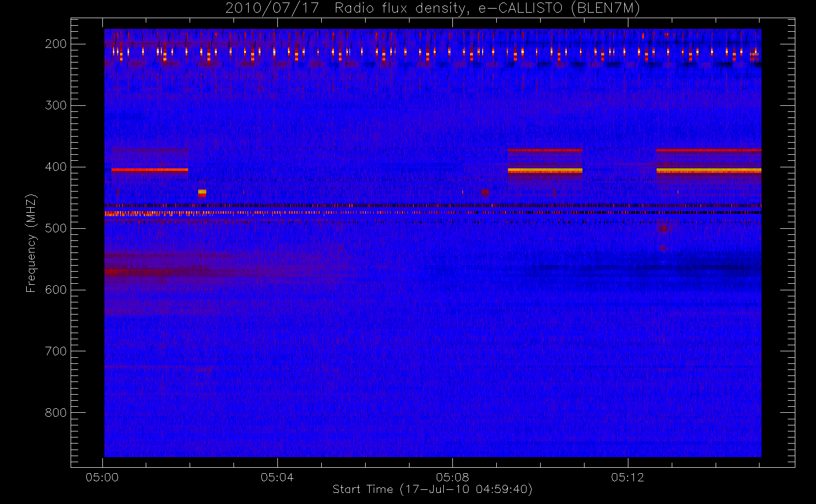Select the 300 frequency tick label
The height and width of the screenshot is (504, 816).
pyautogui.click(x=56, y=105)
